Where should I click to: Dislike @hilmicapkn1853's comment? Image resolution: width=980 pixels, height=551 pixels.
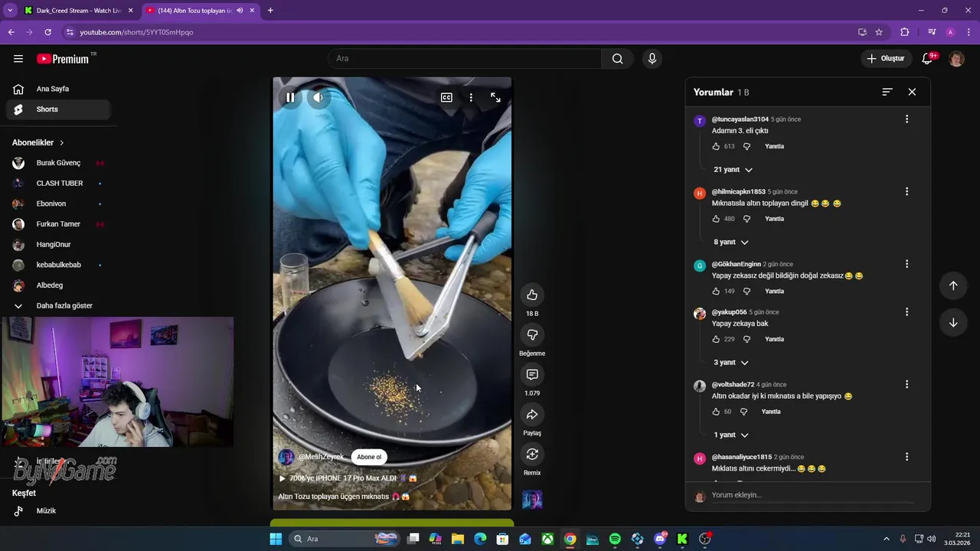click(x=746, y=219)
